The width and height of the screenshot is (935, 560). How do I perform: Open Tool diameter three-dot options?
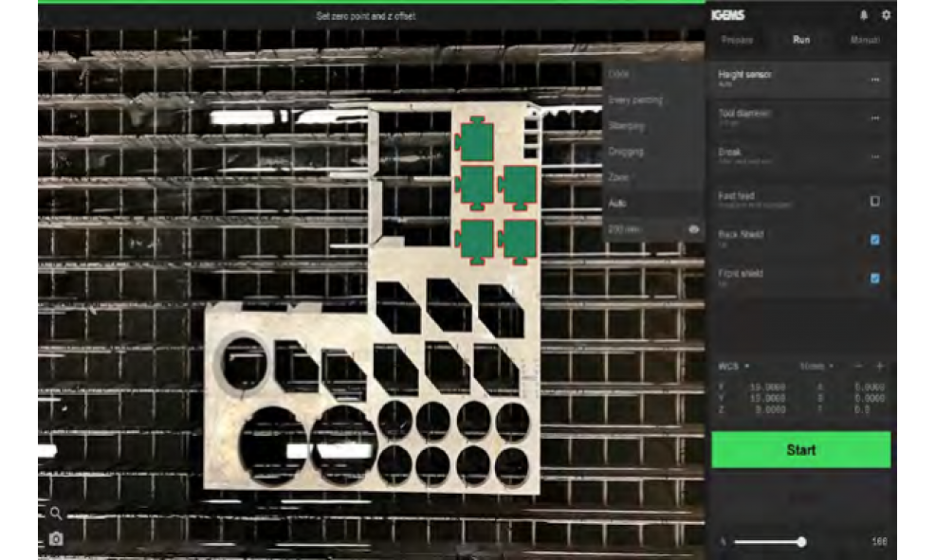tap(874, 118)
